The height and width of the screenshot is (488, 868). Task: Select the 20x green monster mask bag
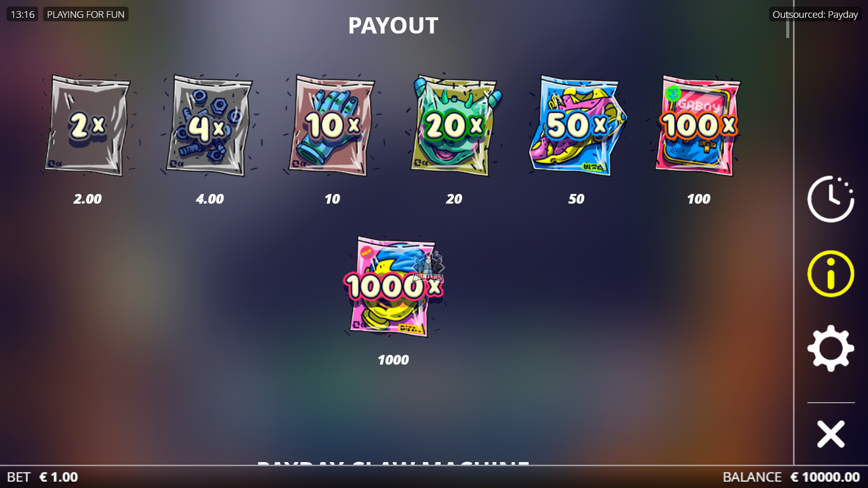(454, 126)
